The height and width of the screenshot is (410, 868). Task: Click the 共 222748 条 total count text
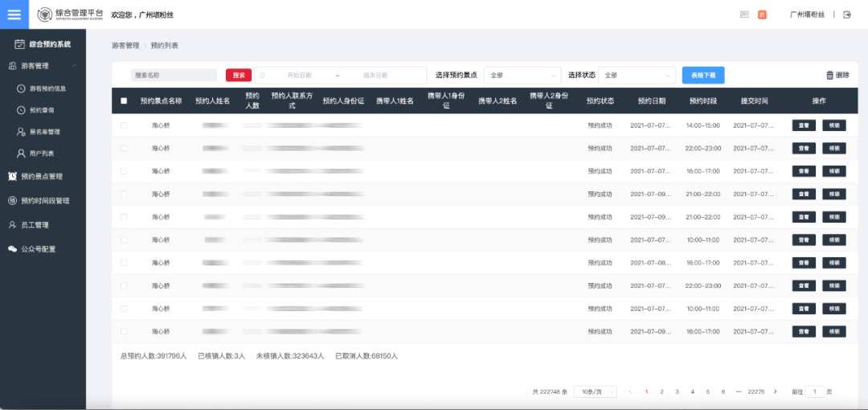(550, 392)
